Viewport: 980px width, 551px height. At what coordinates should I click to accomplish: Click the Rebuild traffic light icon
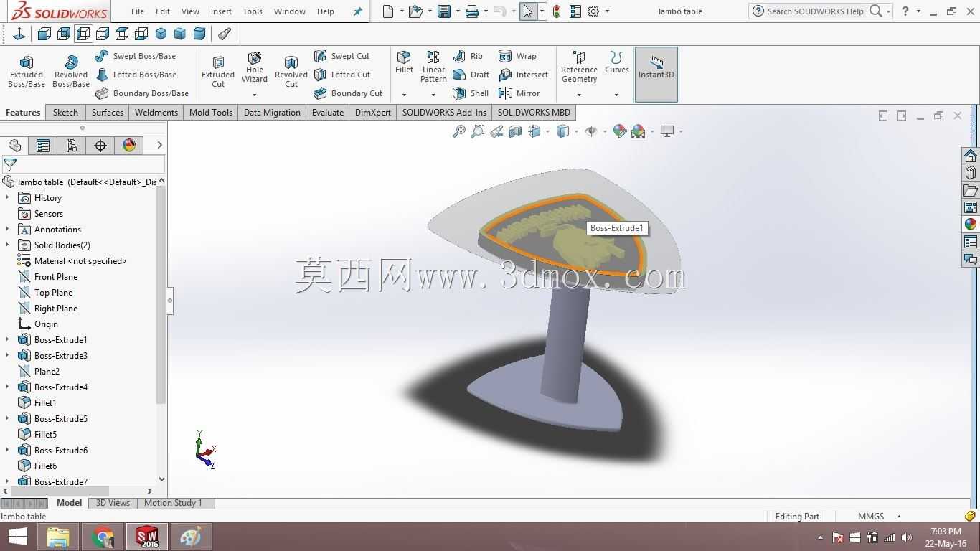point(557,11)
